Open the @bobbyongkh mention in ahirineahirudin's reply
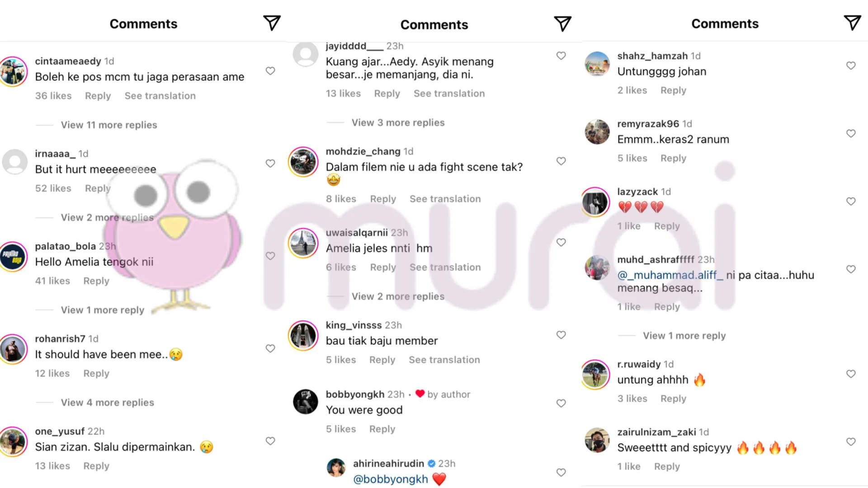Image resolution: width=868 pixels, height=488 pixels. 390,479
